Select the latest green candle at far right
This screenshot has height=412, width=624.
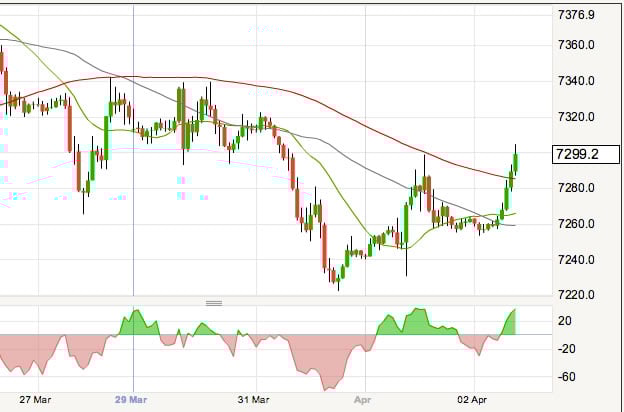(515, 164)
